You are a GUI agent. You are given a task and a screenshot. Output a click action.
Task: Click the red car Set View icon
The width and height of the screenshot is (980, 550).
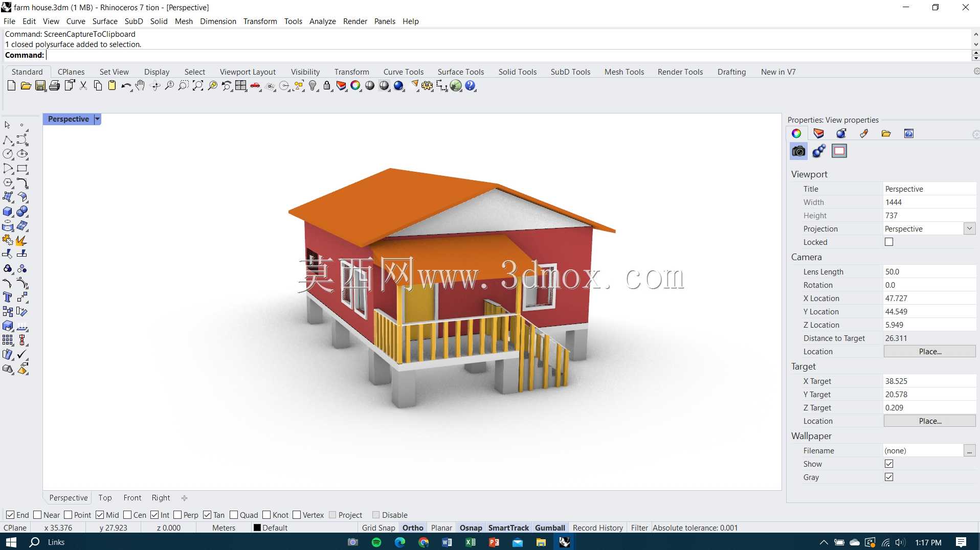click(x=255, y=85)
